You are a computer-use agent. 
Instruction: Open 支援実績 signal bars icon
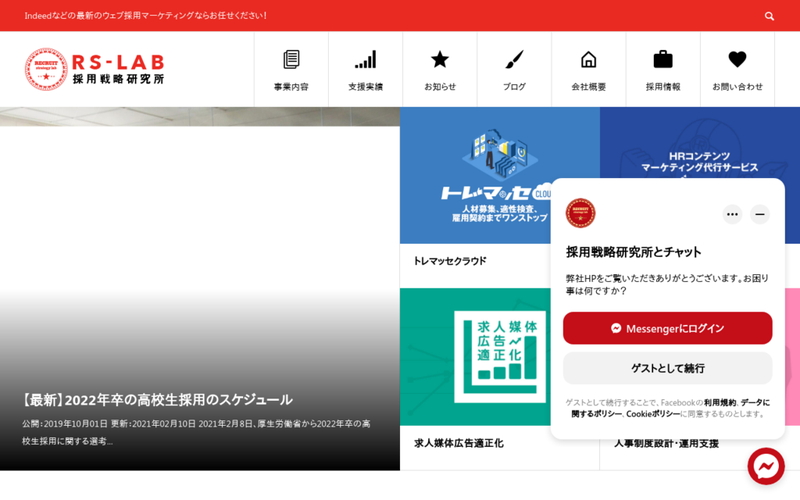(365, 60)
